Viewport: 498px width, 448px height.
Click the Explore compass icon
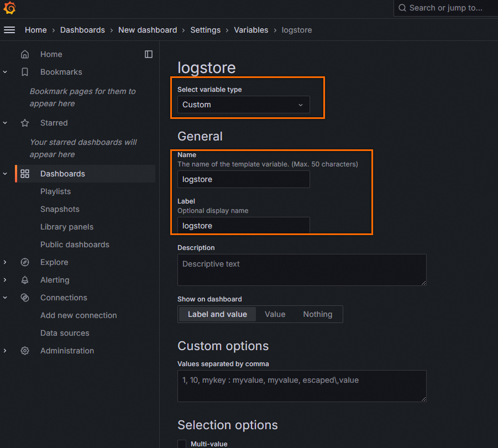(25, 262)
